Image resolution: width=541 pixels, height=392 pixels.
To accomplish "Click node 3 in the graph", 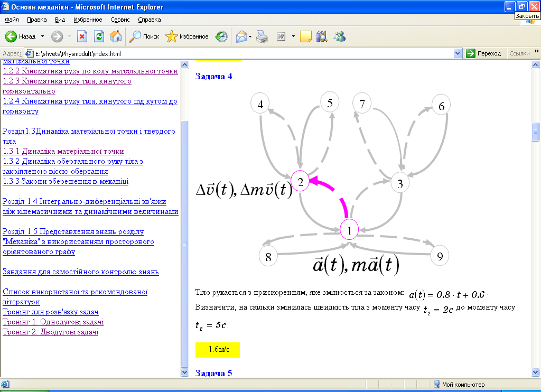I will click(400, 183).
